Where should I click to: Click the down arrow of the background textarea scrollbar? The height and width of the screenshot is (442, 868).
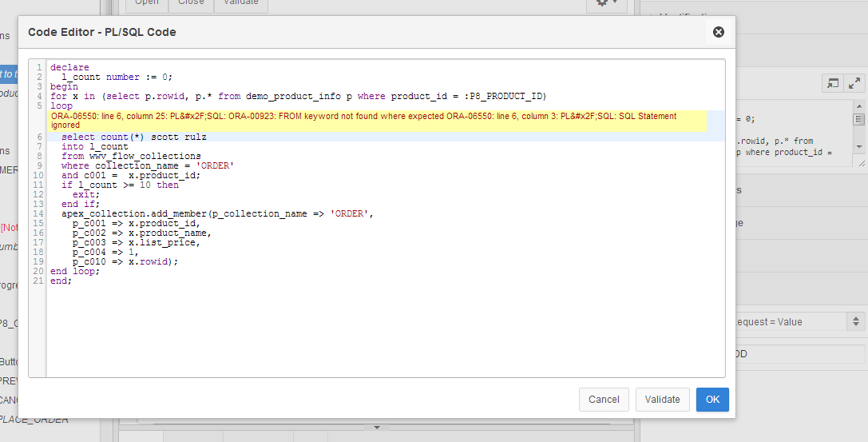pyautogui.click(x=859, y=147)
